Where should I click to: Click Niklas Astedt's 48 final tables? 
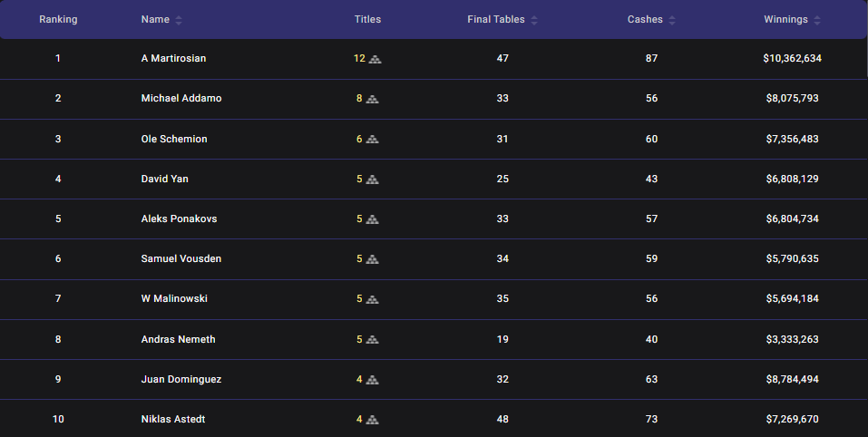[502, 419]
